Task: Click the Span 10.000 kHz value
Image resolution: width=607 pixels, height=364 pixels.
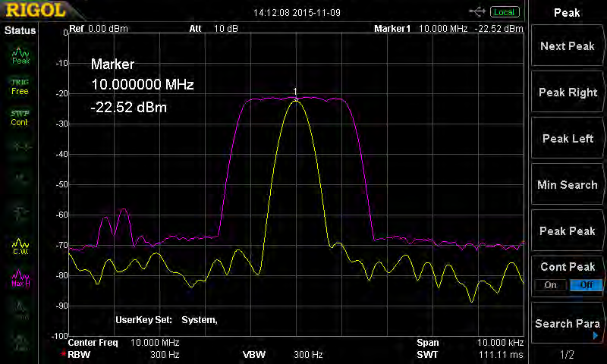Action: (500, 343)
